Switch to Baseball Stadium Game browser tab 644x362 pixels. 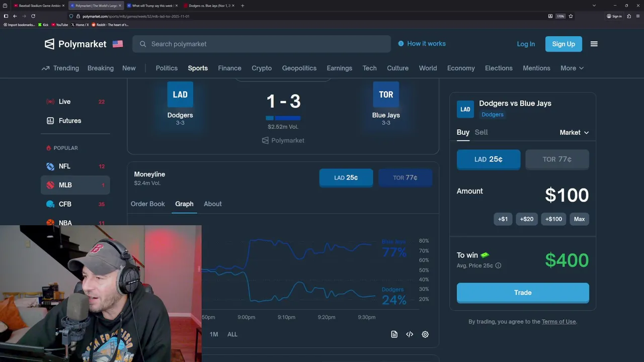pos(39,6)
